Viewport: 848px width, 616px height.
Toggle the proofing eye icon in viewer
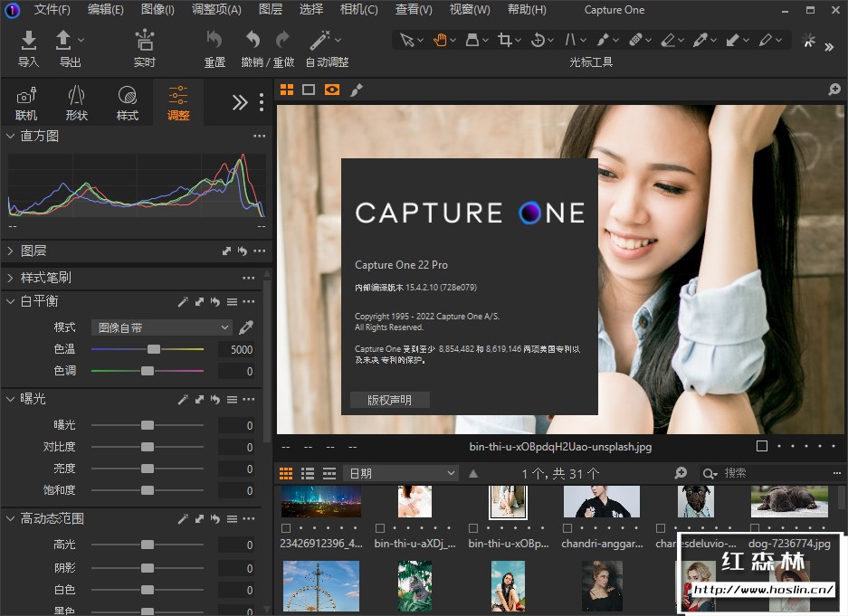coord(332,90)
